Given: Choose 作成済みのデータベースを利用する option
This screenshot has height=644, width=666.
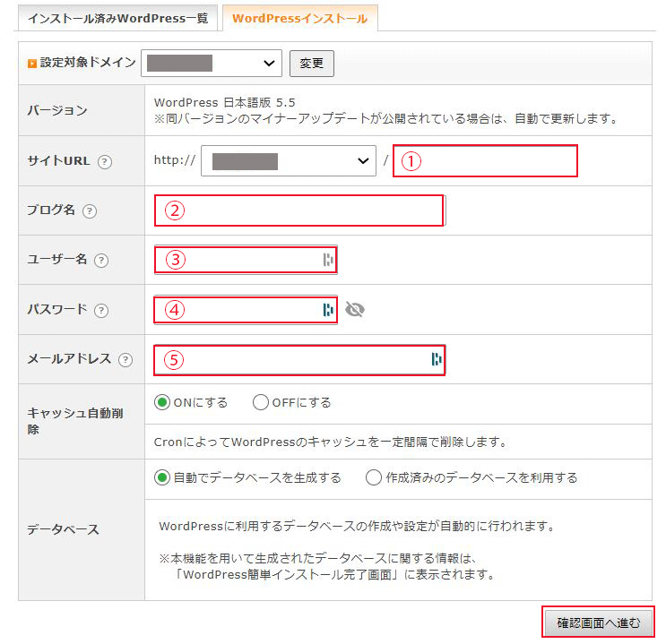Looking at the screenshot, I should point(375,478).
